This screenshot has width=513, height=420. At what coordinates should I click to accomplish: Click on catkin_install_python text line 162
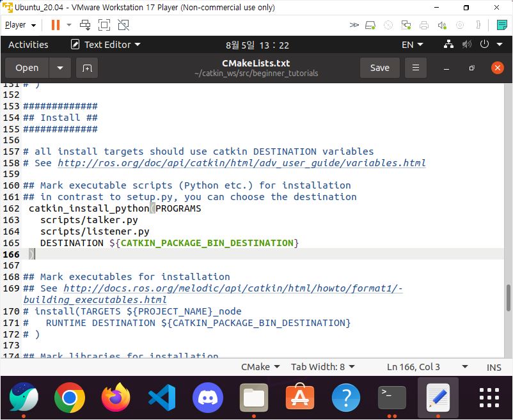115,208
